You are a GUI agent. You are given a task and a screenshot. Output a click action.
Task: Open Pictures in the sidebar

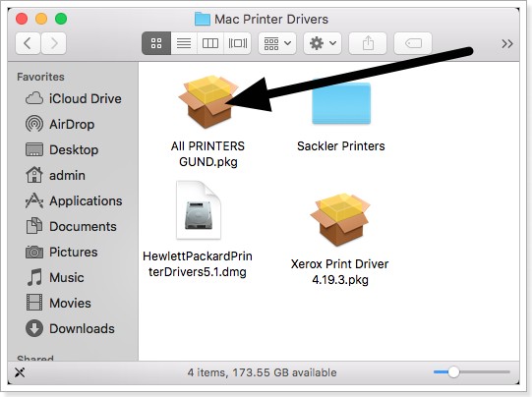click(61, 252)
